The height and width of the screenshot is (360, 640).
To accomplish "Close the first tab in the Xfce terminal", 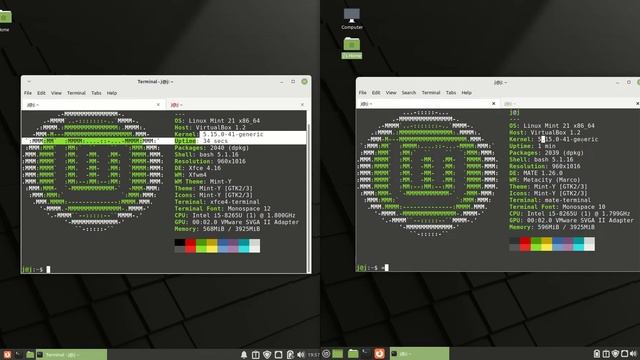I will (158, 105).
